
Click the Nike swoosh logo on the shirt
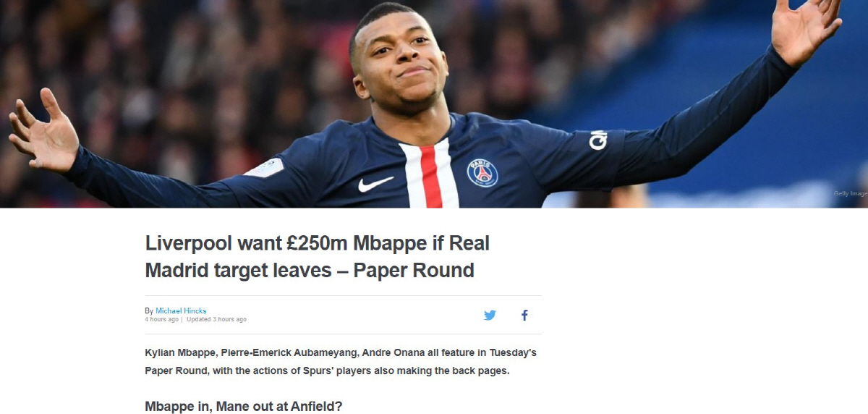tap(375, 184)
